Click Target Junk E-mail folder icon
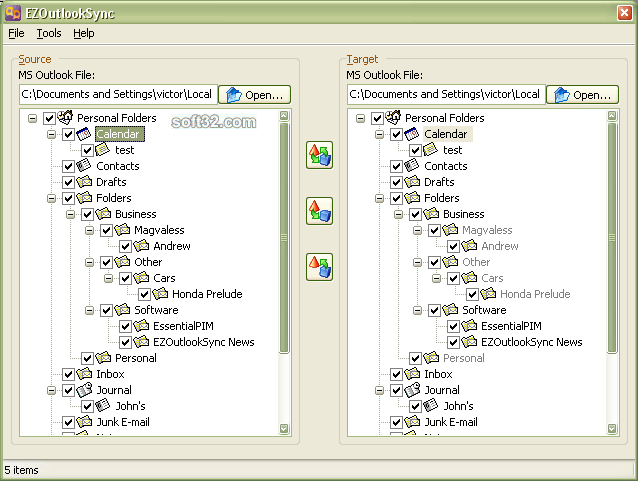638x481 pixels. (412, 422)
